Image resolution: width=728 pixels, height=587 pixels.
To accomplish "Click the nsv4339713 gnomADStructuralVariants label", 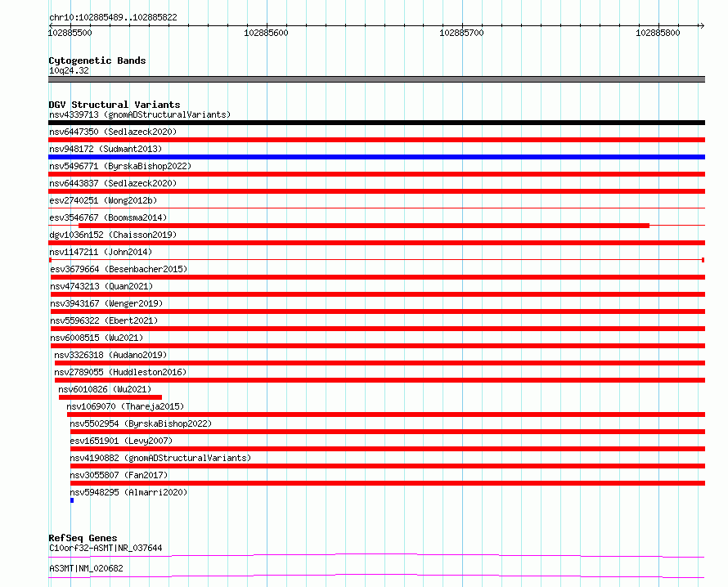I will (140, 114).
